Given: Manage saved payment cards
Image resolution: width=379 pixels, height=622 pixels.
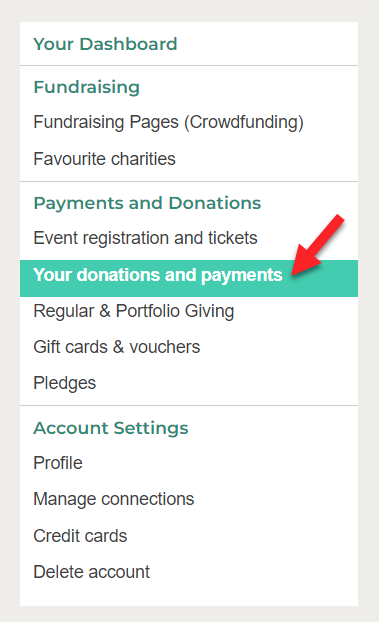Looking at the screenshot, I should (x=80, y=536).
